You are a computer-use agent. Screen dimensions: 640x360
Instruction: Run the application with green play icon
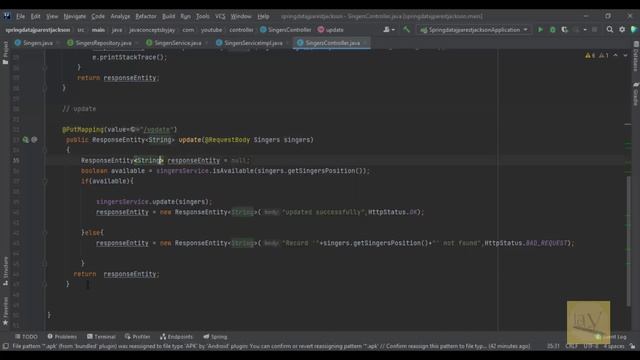(x=540, y=29)
